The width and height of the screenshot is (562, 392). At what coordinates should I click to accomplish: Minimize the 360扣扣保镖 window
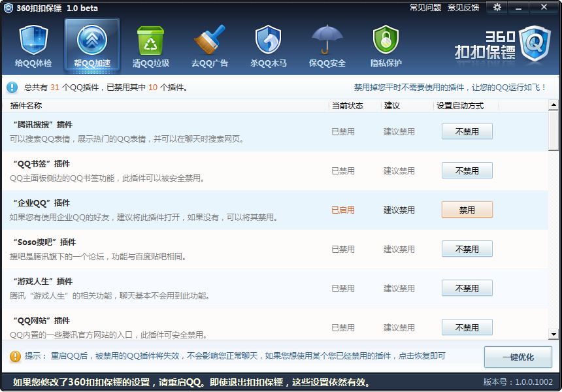click(x=519, y=7)
